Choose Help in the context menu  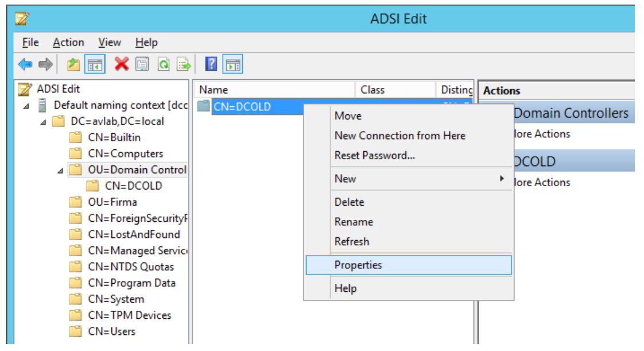tap(346, 288)
